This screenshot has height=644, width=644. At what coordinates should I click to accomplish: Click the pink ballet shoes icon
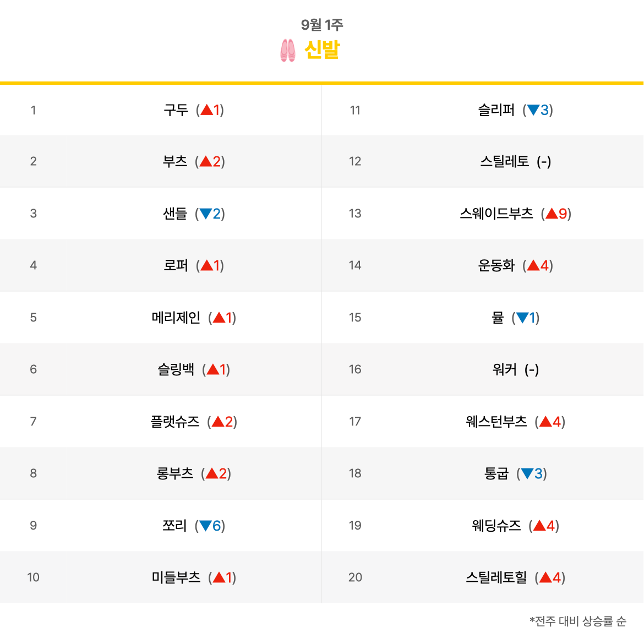pyautogui.click(x=287, y=51)
